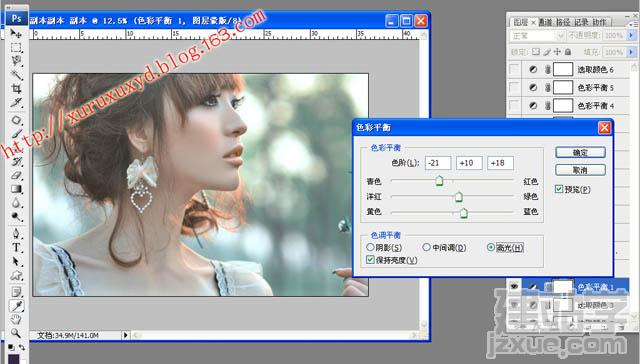Select the Crop tool

pos(16,88)
